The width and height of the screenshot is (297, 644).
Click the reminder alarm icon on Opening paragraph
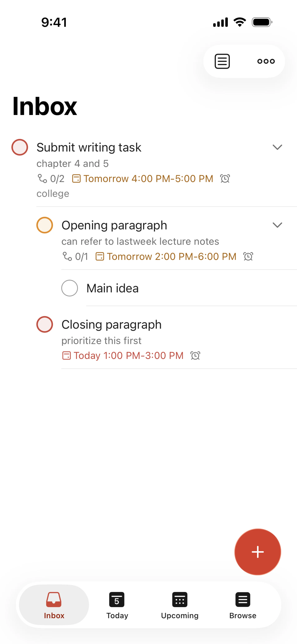[248, 257]
